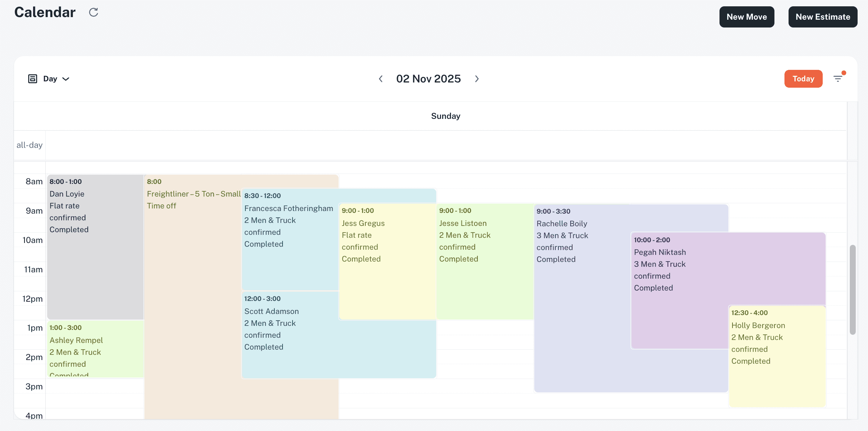Go to next day arrow

(x=477, y=79)
